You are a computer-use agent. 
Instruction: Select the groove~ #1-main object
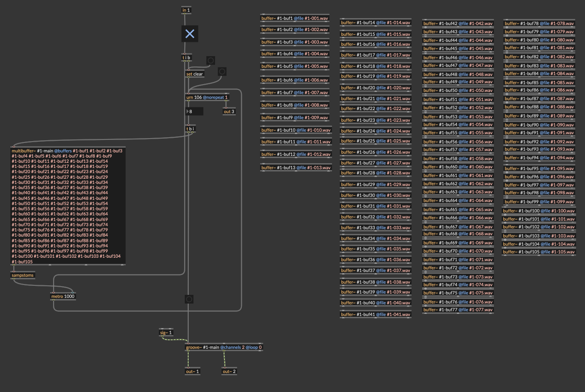click(224, 347)
